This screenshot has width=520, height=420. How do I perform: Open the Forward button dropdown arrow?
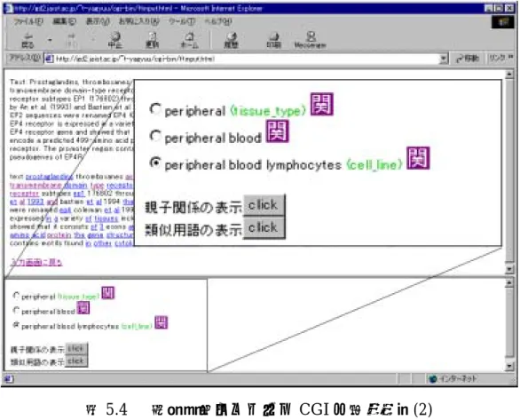pos(93,40)
